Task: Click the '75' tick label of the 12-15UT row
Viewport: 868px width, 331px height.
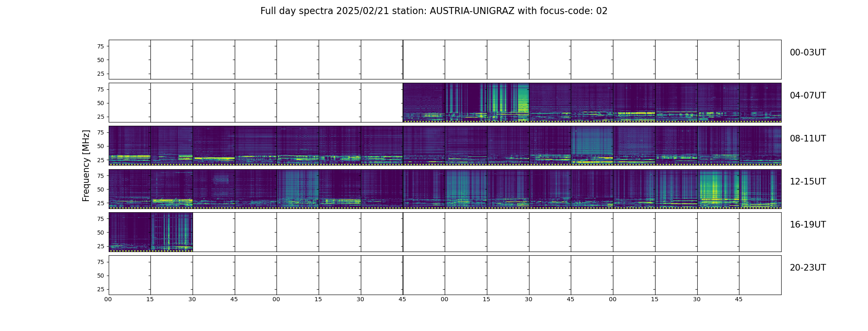Action: tap(100, 176)
